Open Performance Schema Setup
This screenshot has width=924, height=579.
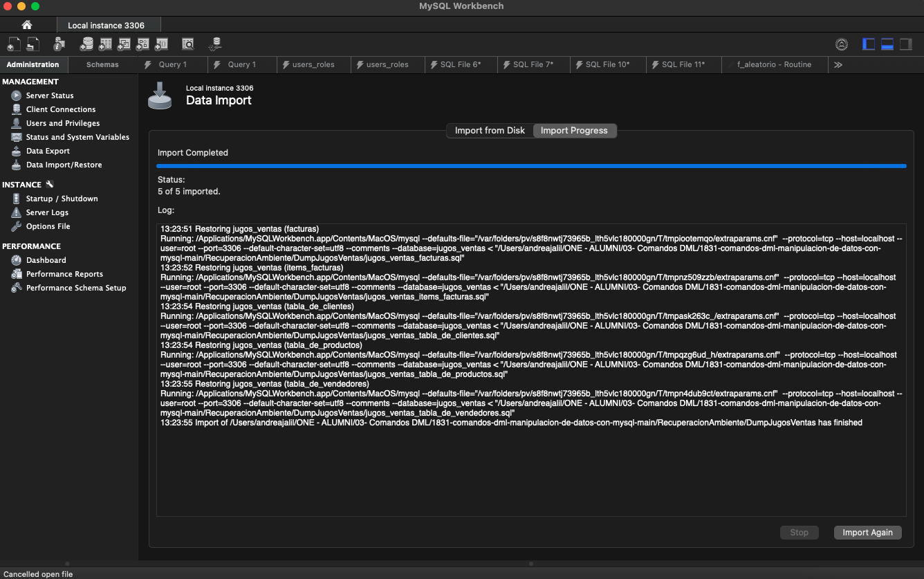point(76,288)
